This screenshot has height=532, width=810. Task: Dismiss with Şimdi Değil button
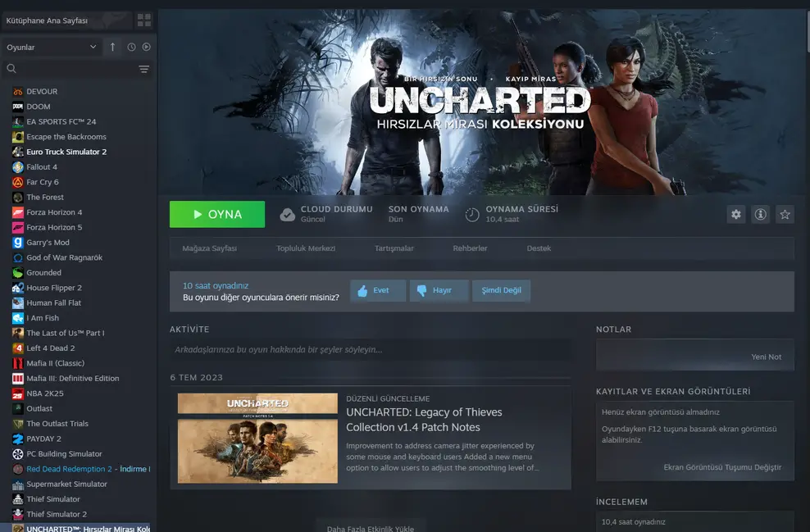501,290
